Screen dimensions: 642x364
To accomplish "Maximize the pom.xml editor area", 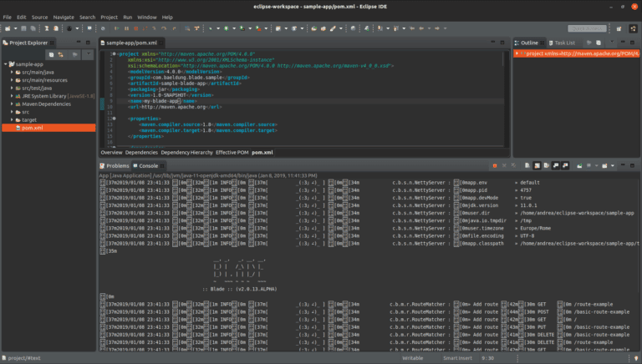I will pos(504,43).
